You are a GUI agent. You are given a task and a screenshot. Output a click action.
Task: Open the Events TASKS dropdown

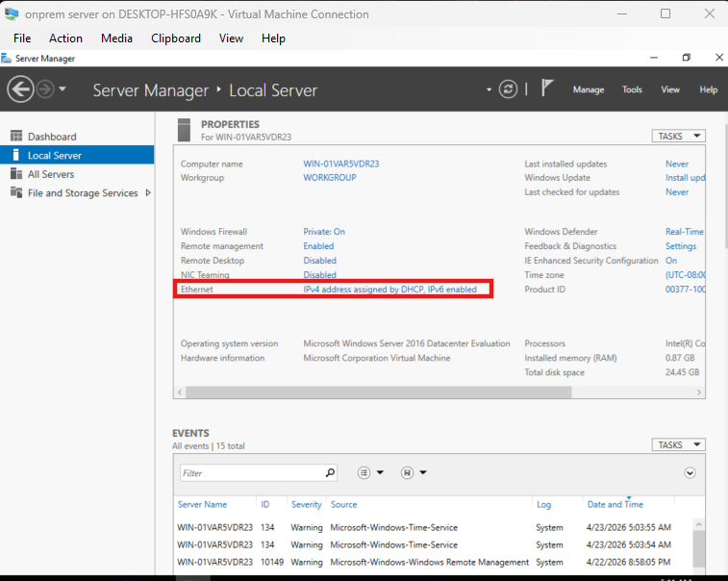pos(678,445)
